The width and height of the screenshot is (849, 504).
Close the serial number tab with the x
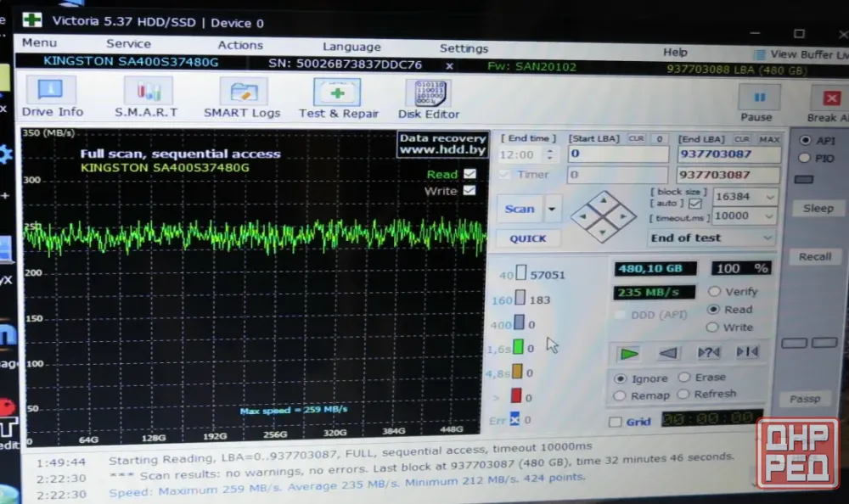[x=449, y=66]
